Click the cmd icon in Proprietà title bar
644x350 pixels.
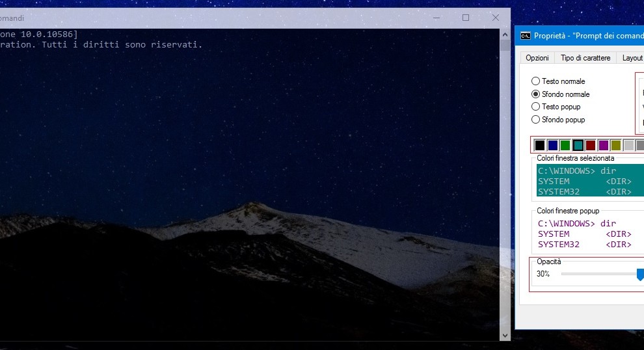526,36
